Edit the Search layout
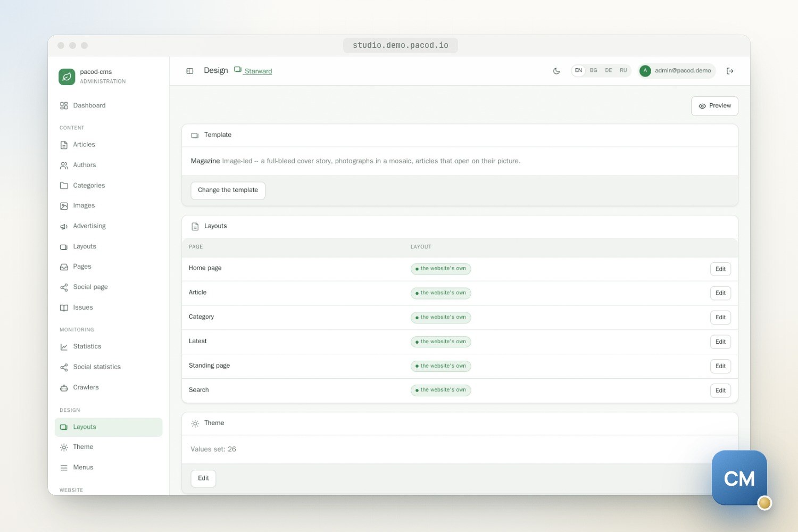Screen dimensions: 798x532 tap(720, 390)
